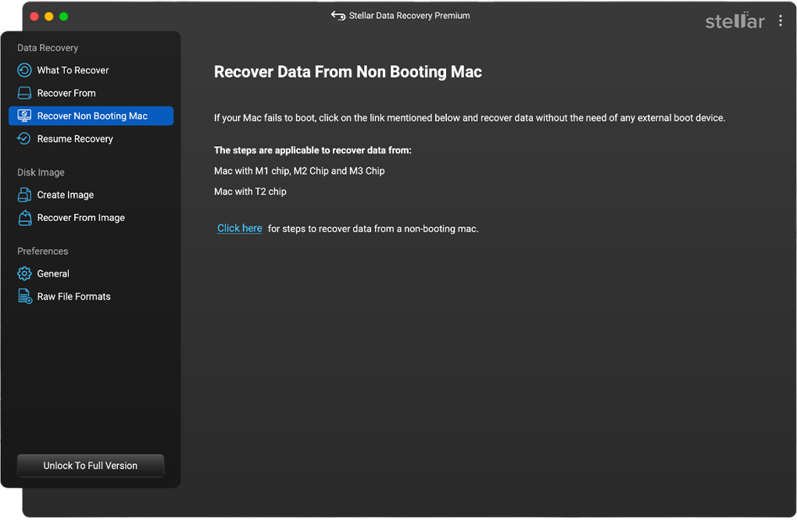This screenshot has width=797, height=532.
Task: Select Recover Non Booting Mac item
Action: click(91, 116)
